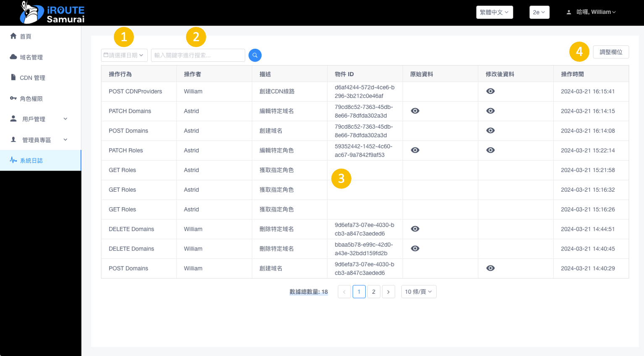Click the CDN 管理 document icon

point(13,77)
